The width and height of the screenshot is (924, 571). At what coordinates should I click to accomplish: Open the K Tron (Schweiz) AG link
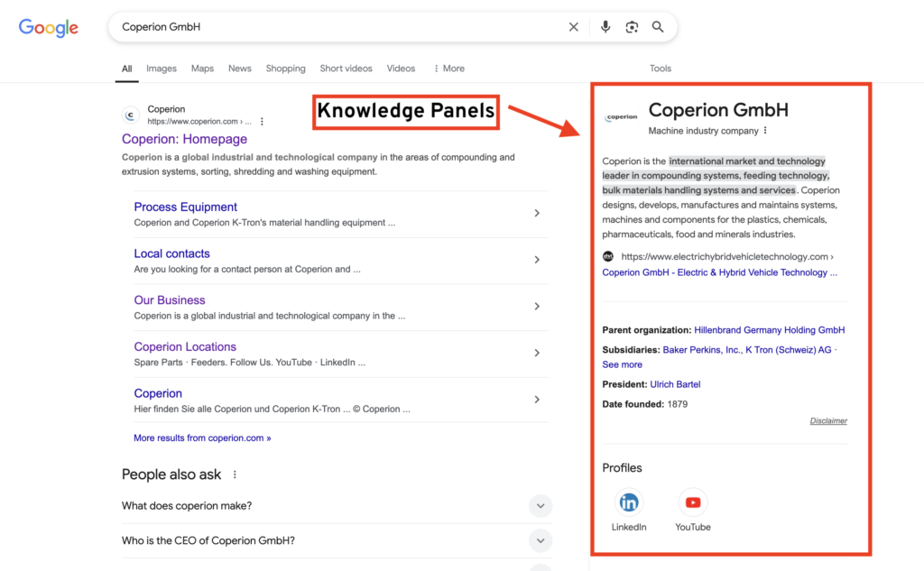[x=789, y=350]
